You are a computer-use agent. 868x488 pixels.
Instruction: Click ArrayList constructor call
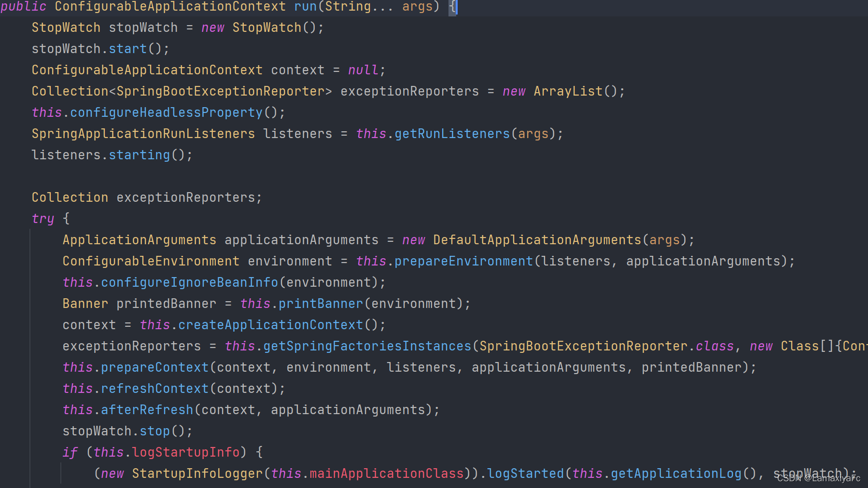(568, 91)
